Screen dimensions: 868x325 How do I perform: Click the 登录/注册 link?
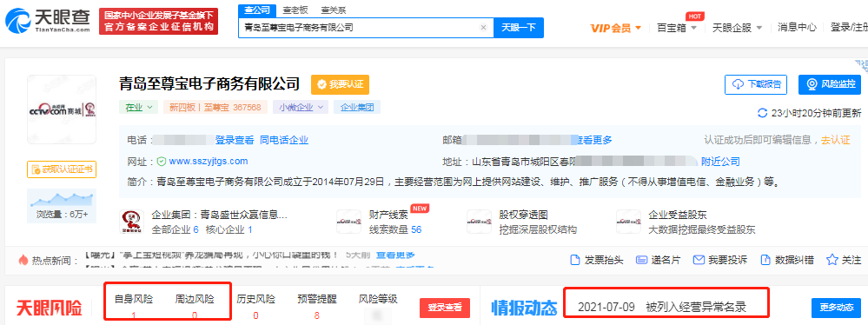(849, 27)
